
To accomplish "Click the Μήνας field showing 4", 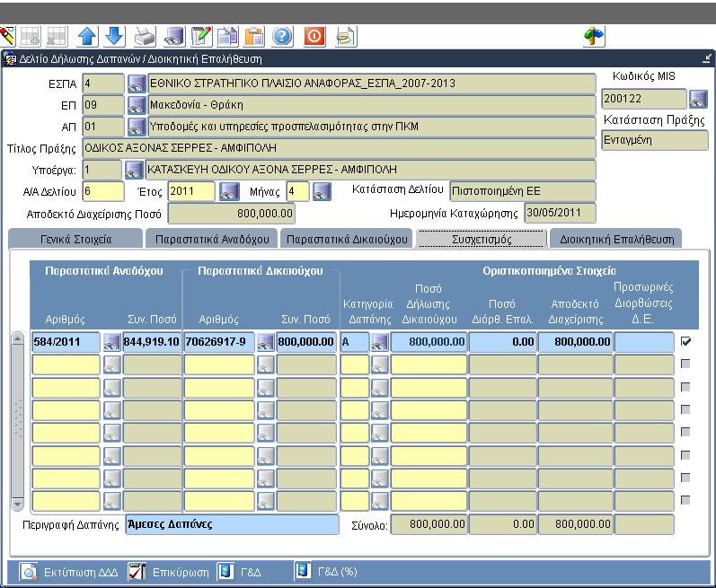I will (x=297, y=191).
